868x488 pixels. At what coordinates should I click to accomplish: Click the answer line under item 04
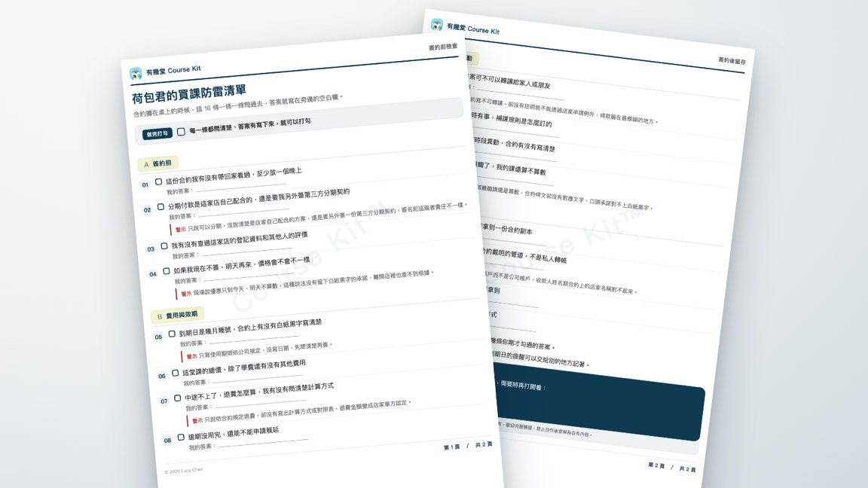pyautogui.click(x=249, y=276)
